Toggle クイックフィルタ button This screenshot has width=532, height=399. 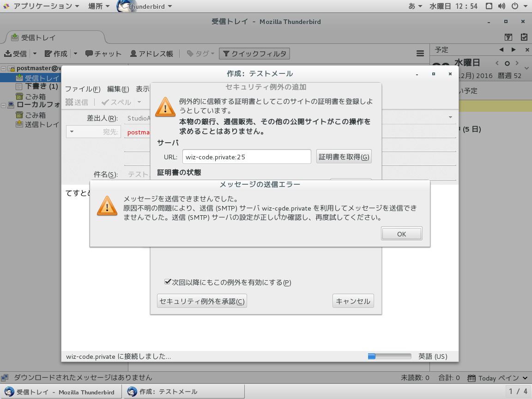(254, 54)
